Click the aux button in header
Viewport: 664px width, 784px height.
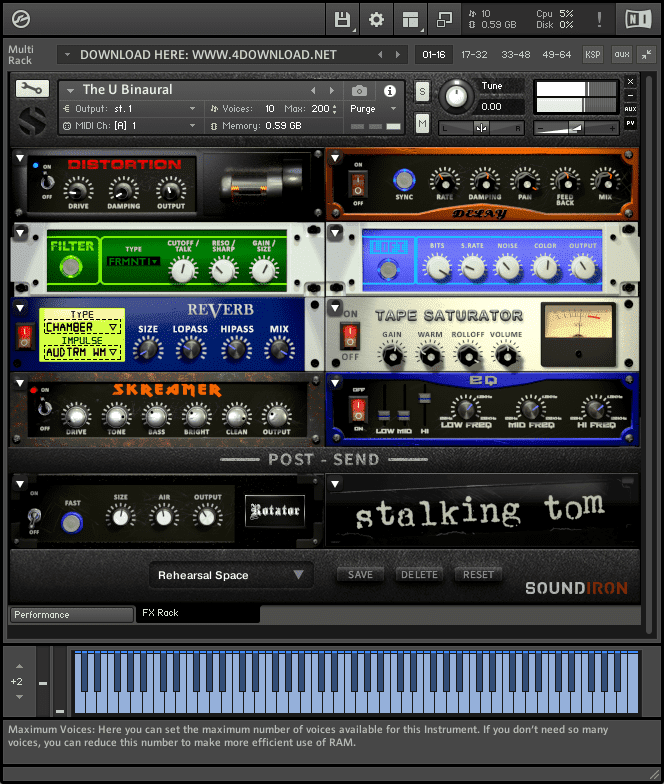622,54
